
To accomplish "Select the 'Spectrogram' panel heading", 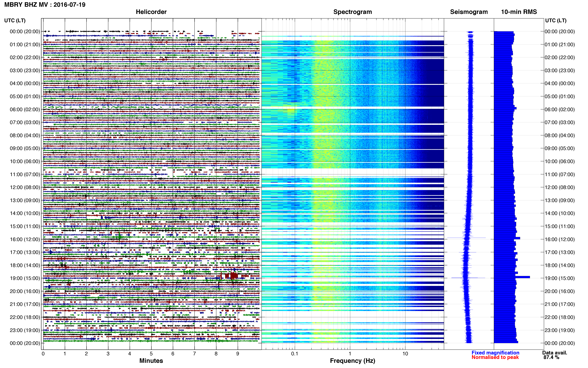I will click(x=352, y=12).
